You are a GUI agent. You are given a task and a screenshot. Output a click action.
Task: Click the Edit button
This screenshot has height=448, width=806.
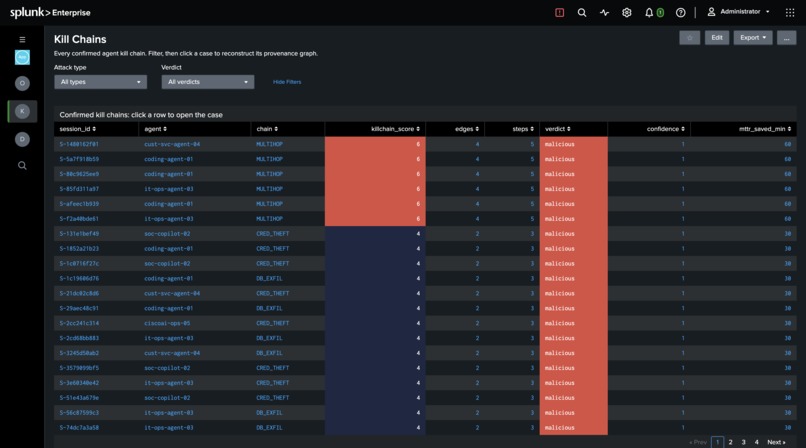[x=717, y=38]
